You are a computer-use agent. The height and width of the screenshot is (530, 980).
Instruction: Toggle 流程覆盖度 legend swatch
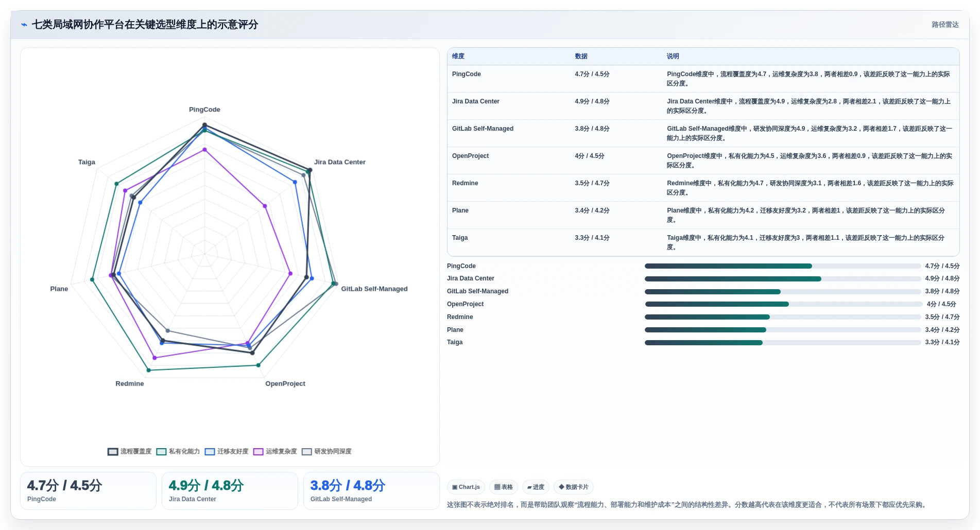point(113,451)
